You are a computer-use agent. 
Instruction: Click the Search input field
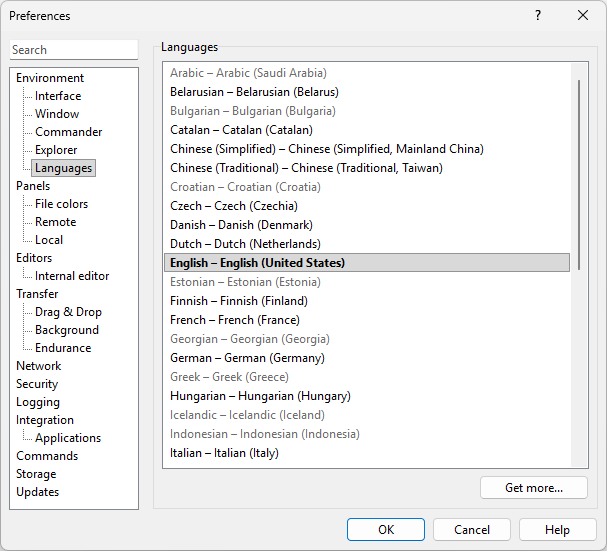pyautogui.click(x=74, y=50)
